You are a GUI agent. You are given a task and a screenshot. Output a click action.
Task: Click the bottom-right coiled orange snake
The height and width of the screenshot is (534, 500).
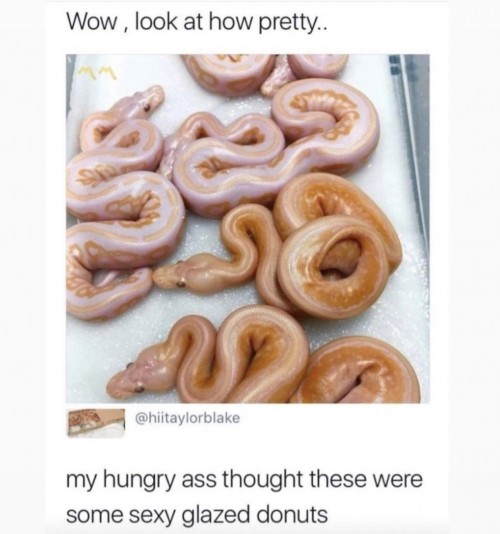(x=363, y=371)
